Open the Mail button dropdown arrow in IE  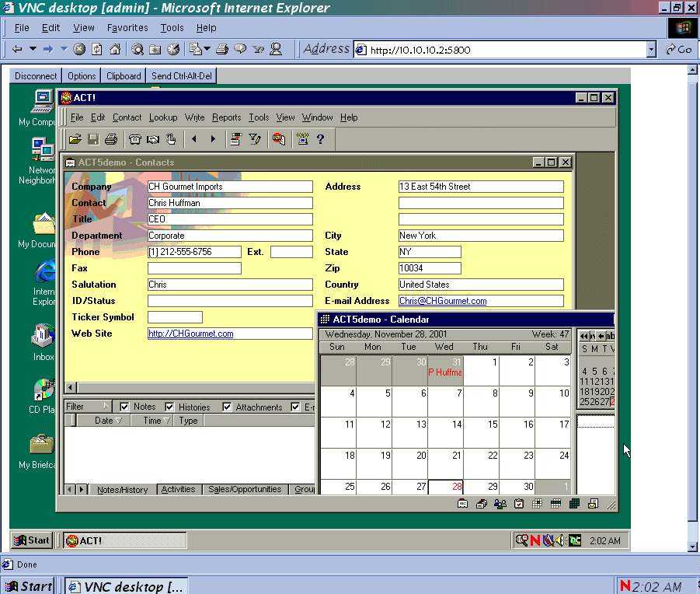[207, 49]
